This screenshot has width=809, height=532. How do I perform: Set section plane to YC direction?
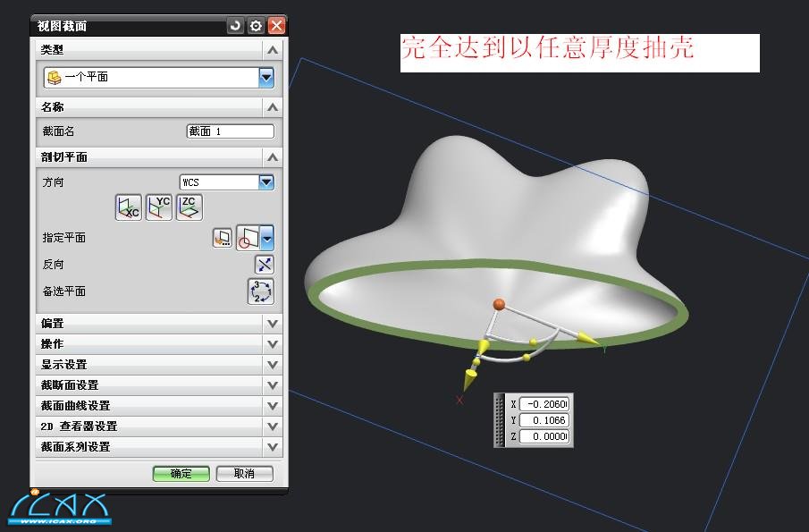tap(159, 207)
